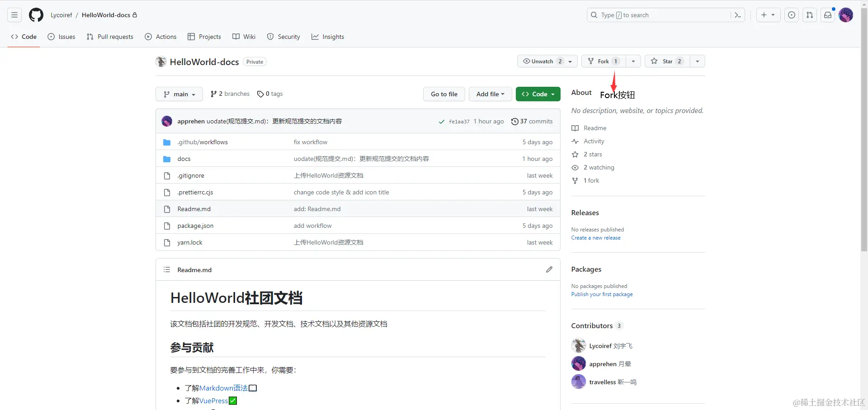Switch to the Code tab
This screenshot has height=410, width=868.
point(24,37)
